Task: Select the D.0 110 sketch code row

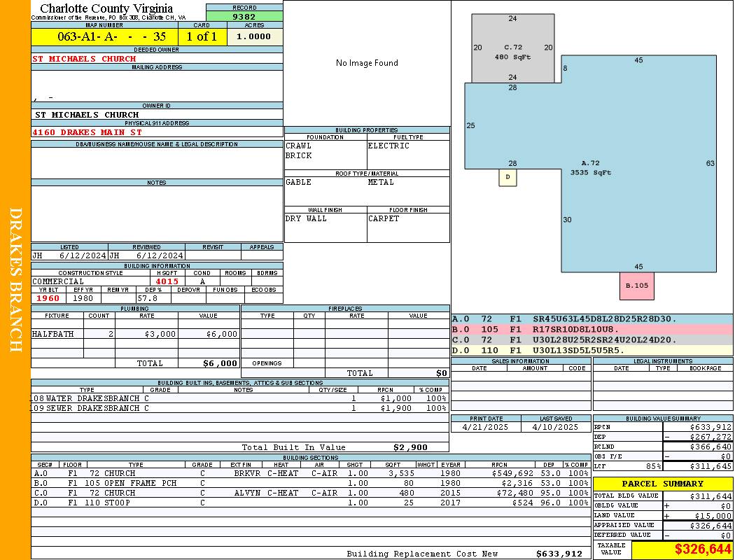Action: click(x=592, y=350)
